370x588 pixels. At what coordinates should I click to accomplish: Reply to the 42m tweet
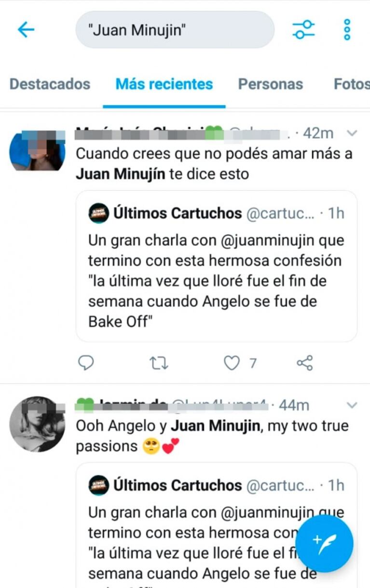(x=86, y=363)
